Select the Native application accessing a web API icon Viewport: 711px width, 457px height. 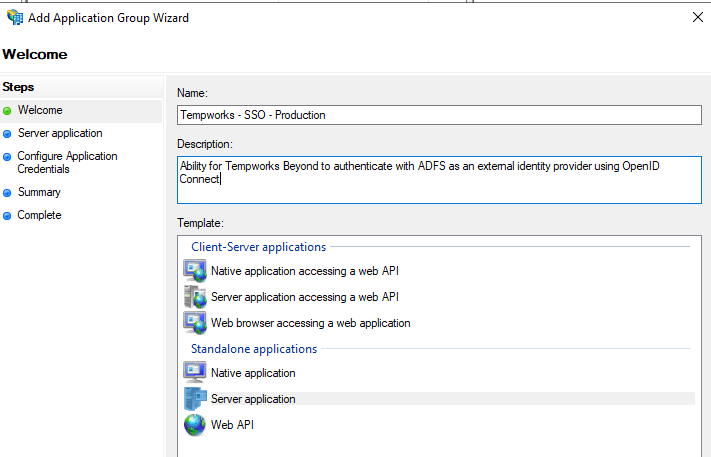click(195, 271)
